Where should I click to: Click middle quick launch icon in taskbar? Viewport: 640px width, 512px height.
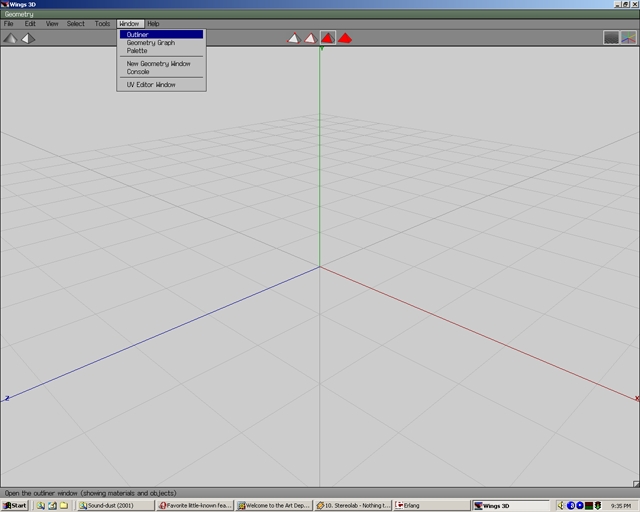tap(52, 505)
